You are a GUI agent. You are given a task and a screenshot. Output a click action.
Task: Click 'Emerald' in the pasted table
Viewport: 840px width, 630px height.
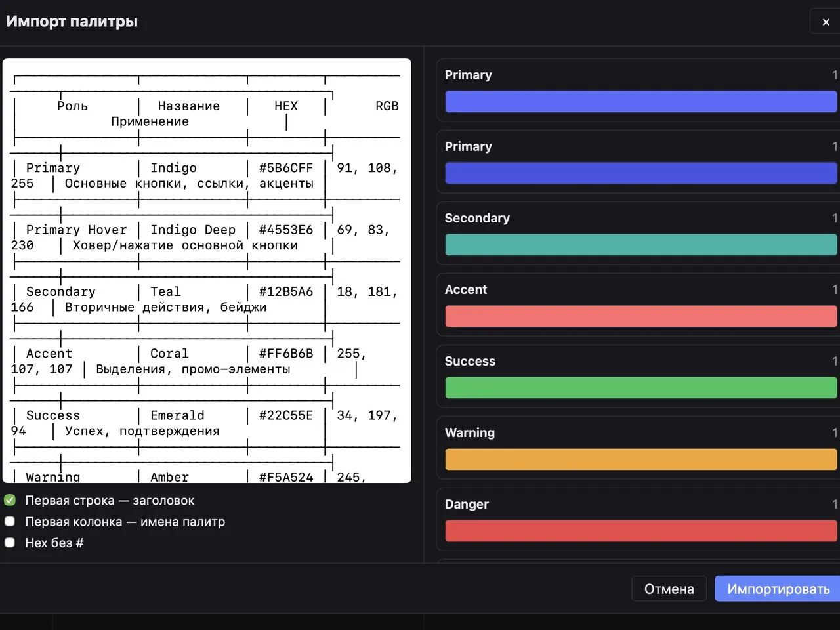[x=177, y=415]
